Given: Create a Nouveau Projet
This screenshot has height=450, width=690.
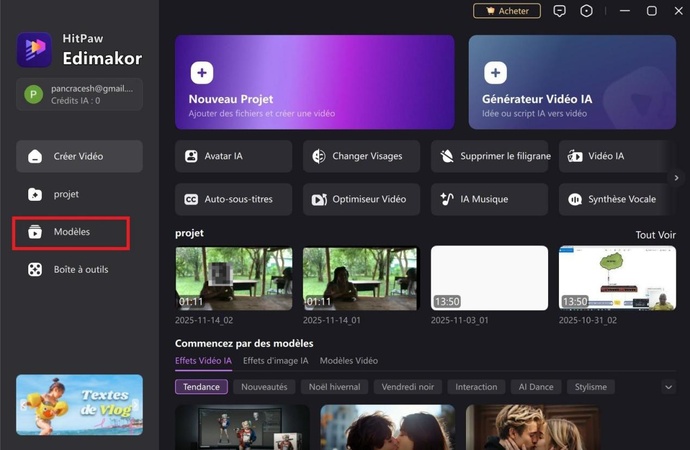Looking at the screenshot, I should coord(314,82).
